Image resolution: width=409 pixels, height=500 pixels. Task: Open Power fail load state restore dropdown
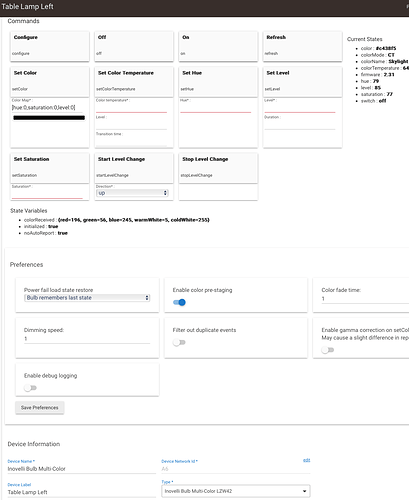(x=87, y=298)
